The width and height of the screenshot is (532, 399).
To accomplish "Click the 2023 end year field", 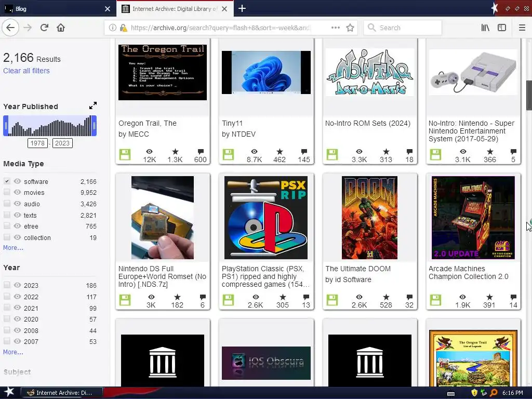I will 62,143.
